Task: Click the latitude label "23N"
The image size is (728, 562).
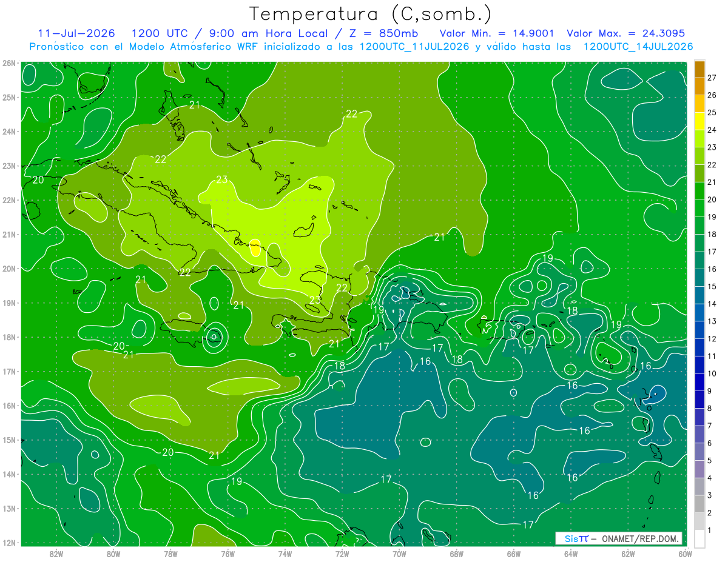Action: [9, 166]
